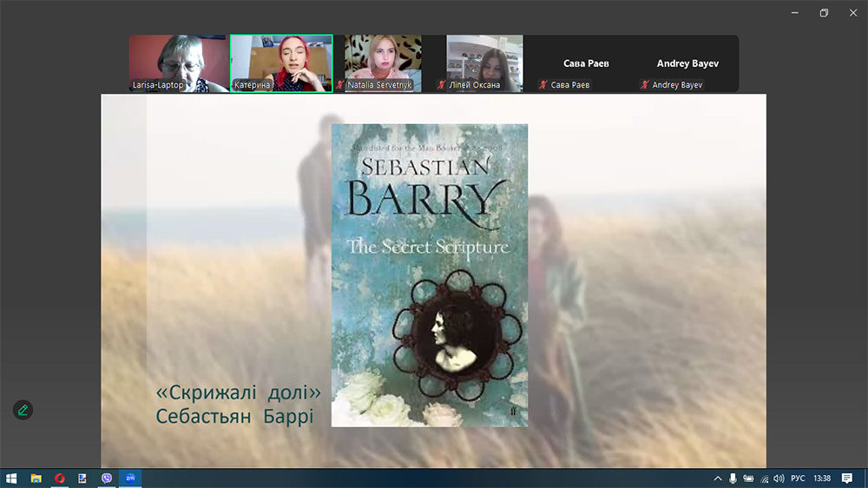Image resolution: width=868 pixels, height=488 pixels.
Task: Select the Zoom app in the taskbar
Action: pos(130,478)
